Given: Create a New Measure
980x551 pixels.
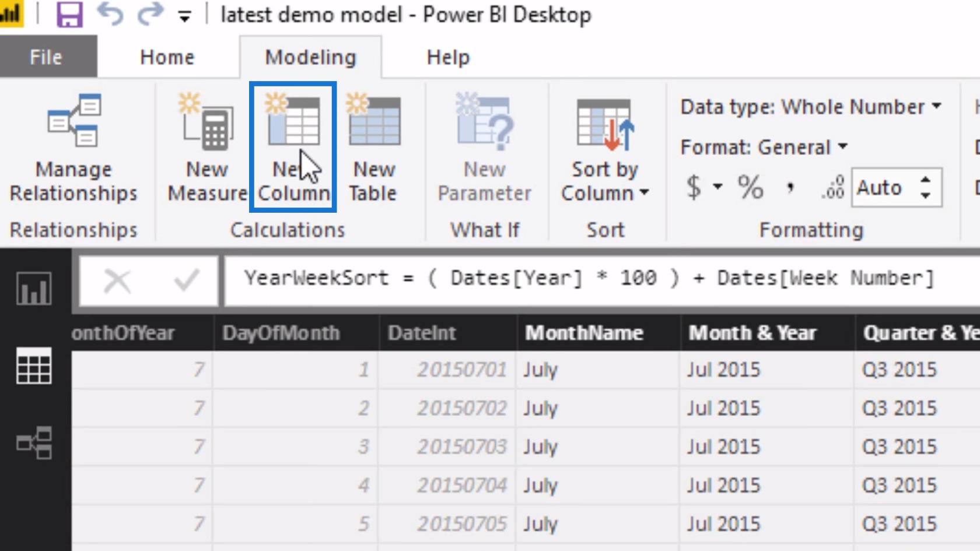Looking at the screenshot, I should click(207, 148).
